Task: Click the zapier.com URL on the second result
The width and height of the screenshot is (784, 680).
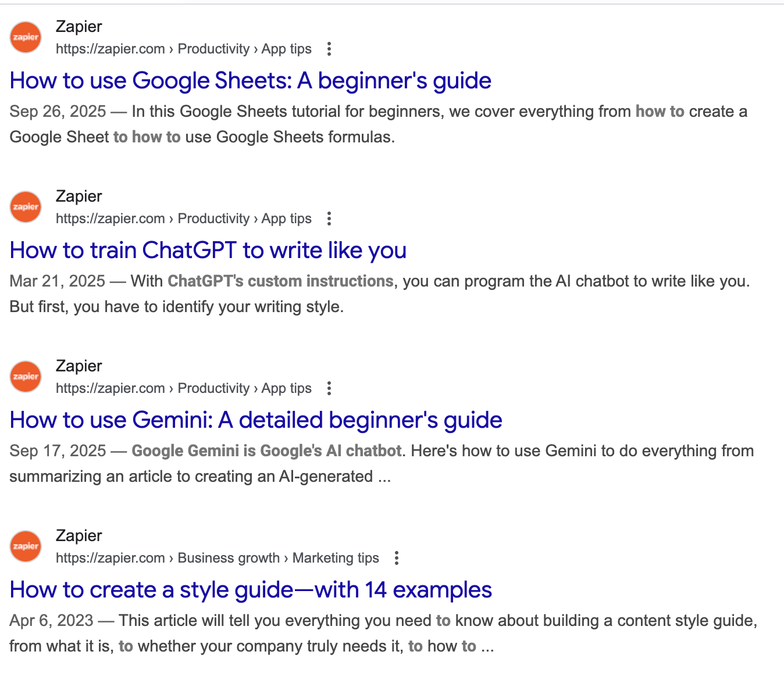Action: pos(111,219)
